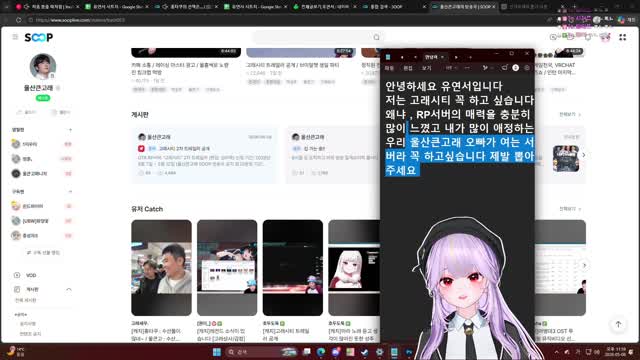The image size is (640, 360).
Task: Open the Windows Start menu
Action: [217, 352]
